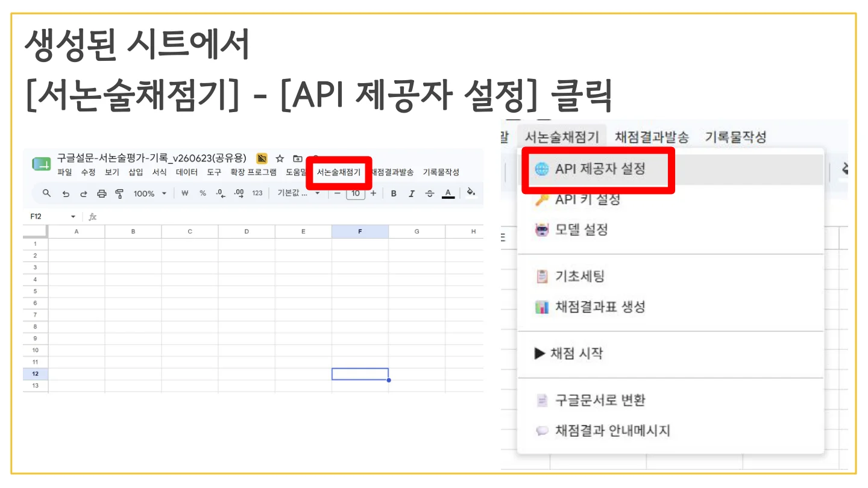Viewport: 868px width, 488px height.
Task: Decrease font size with minus button
Action: tap(338, 193)
